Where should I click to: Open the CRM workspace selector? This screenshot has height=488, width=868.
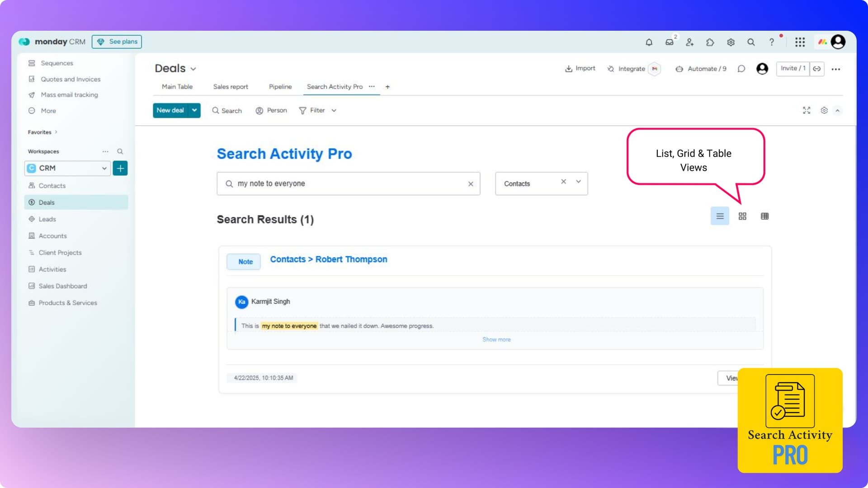tap(67, 168)
